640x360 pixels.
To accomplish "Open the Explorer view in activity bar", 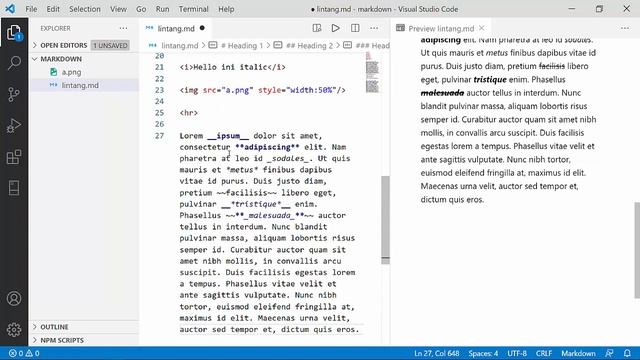I will pyautogui.click(x=14, y=32).
